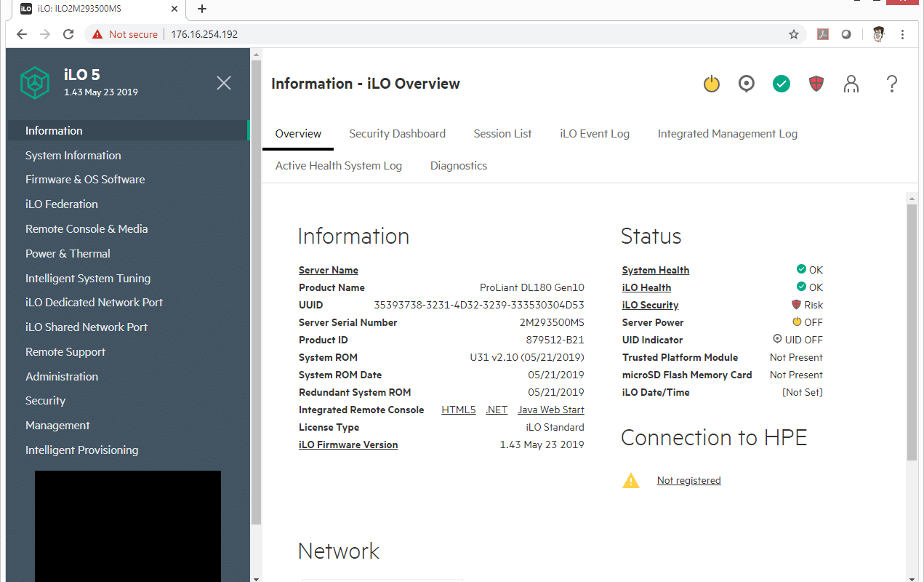Launch the .NET remote console link
Screen dimensions: 924x582
497,410
